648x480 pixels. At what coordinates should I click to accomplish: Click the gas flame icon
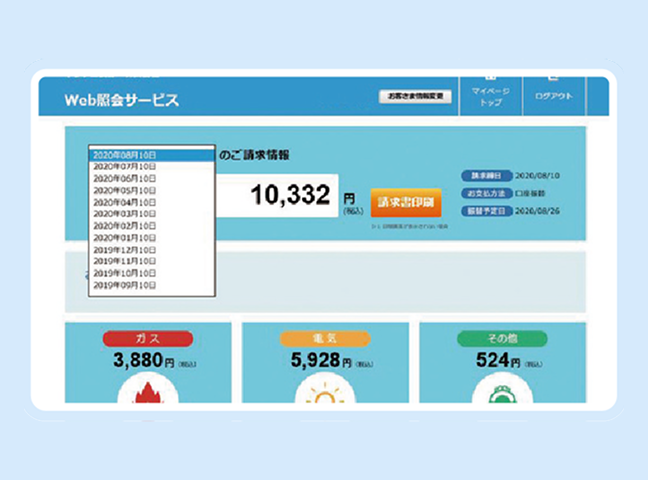(148, 391)
